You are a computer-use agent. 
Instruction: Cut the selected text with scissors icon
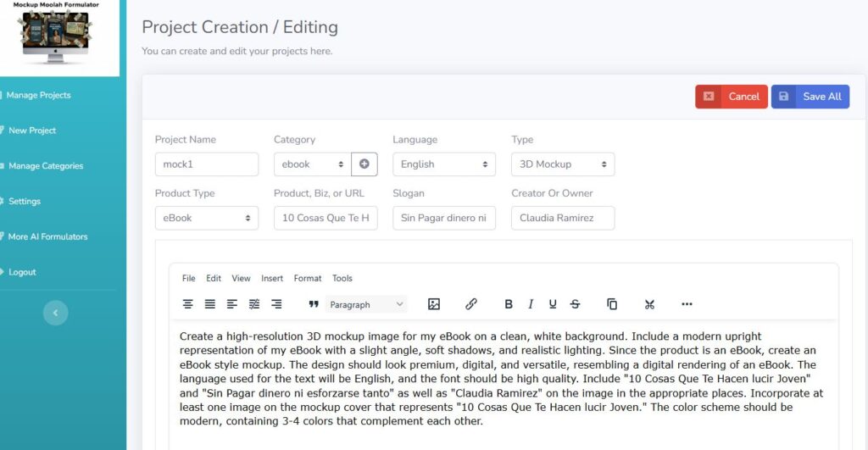point(649,304)
